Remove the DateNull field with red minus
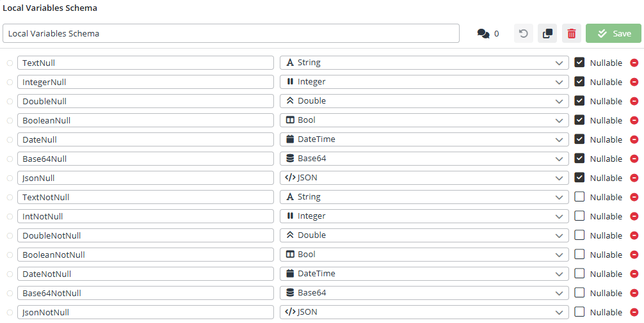Viewport: 644px width, 323px height. point(634,139)
